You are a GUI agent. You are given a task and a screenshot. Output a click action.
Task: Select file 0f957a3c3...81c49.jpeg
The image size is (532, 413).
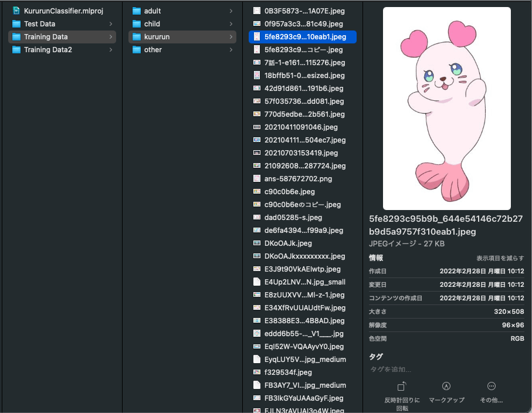click(303, 23)
